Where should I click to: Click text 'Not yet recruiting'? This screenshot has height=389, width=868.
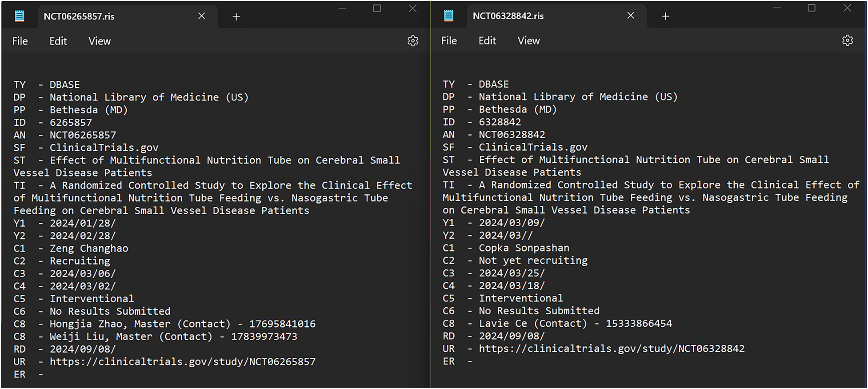533,261
